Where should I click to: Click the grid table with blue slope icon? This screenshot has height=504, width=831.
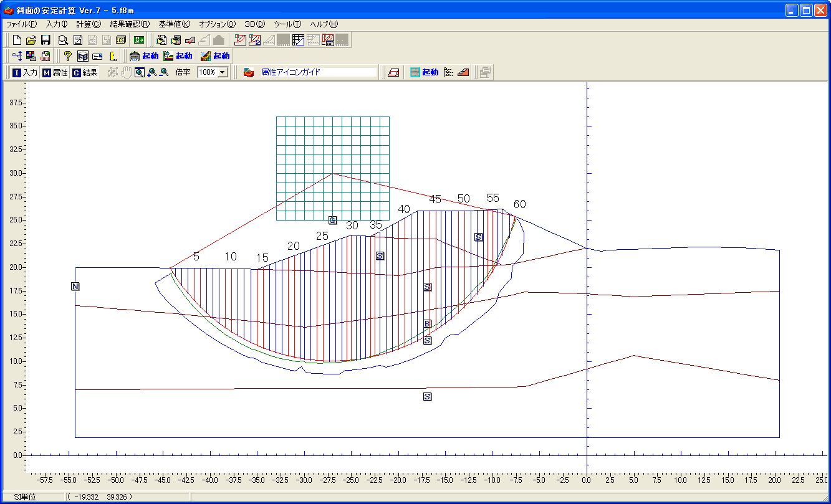pos(298,40)
